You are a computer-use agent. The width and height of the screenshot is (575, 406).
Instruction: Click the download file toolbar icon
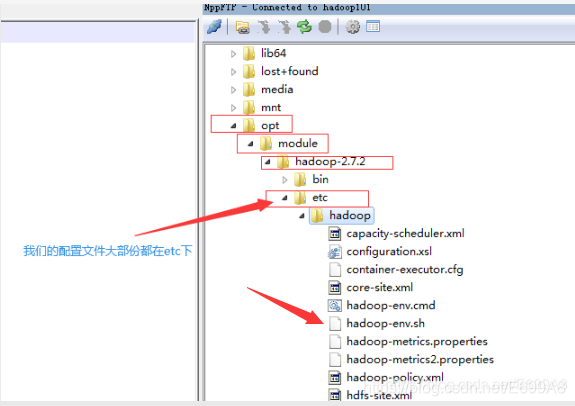263,27
